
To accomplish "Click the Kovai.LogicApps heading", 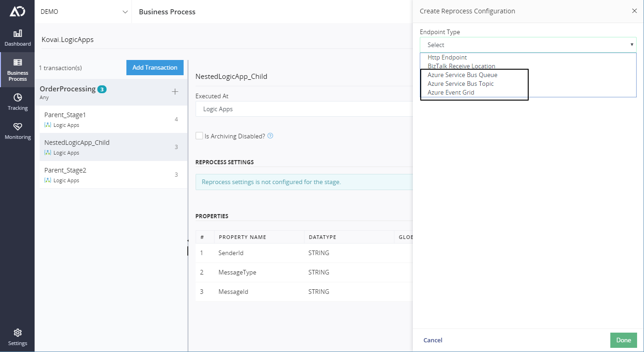I will 67,40.
